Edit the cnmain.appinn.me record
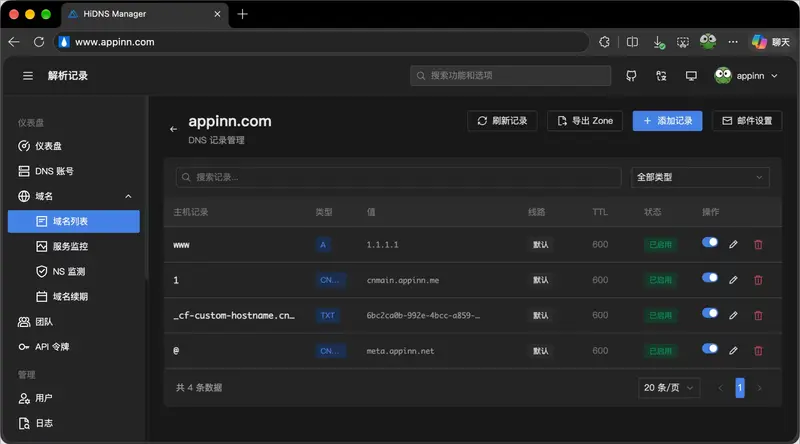Viewport: 800px width, 444px height. [733, 280]
